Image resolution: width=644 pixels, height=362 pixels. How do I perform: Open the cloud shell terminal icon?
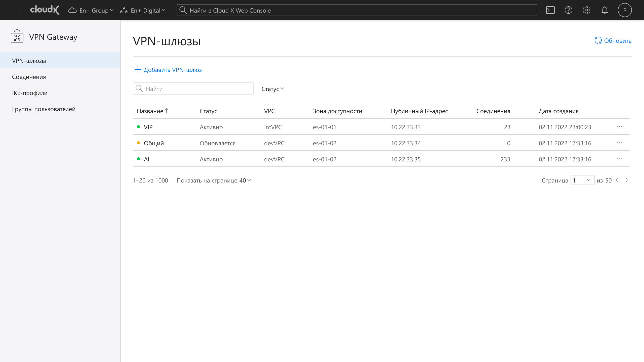click(550, 10)
